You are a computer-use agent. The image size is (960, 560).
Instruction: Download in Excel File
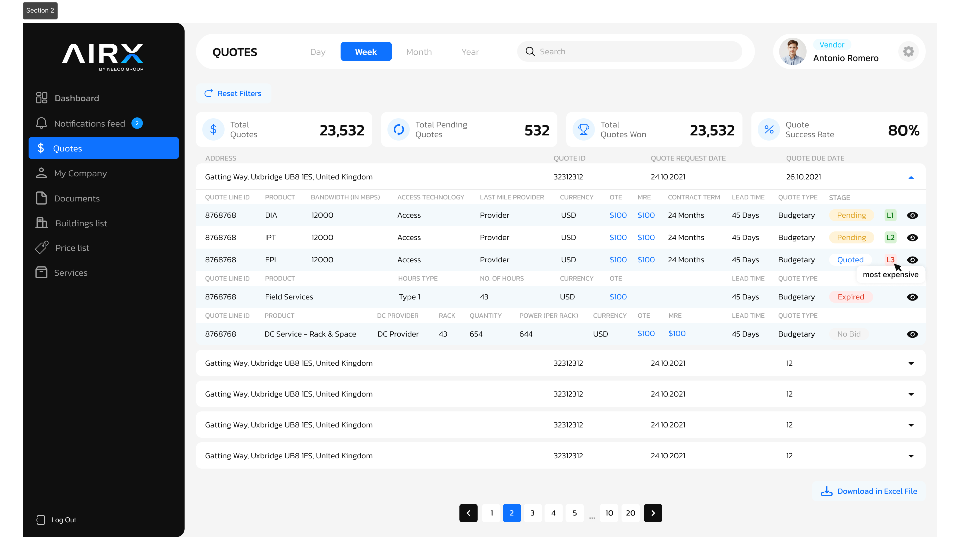click(869, 491)
